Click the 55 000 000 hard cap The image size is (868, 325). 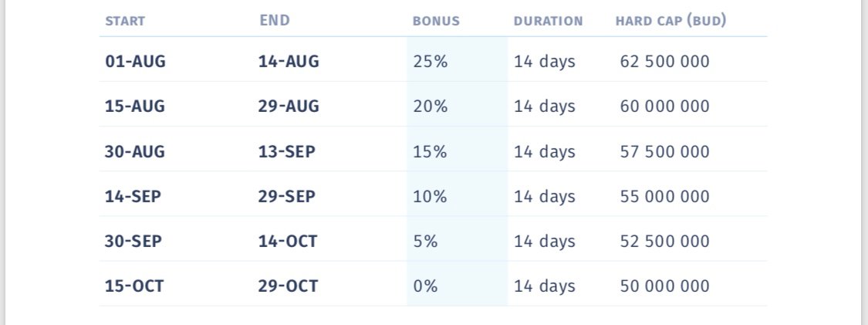pyautogui.click(x=665, y=197)
